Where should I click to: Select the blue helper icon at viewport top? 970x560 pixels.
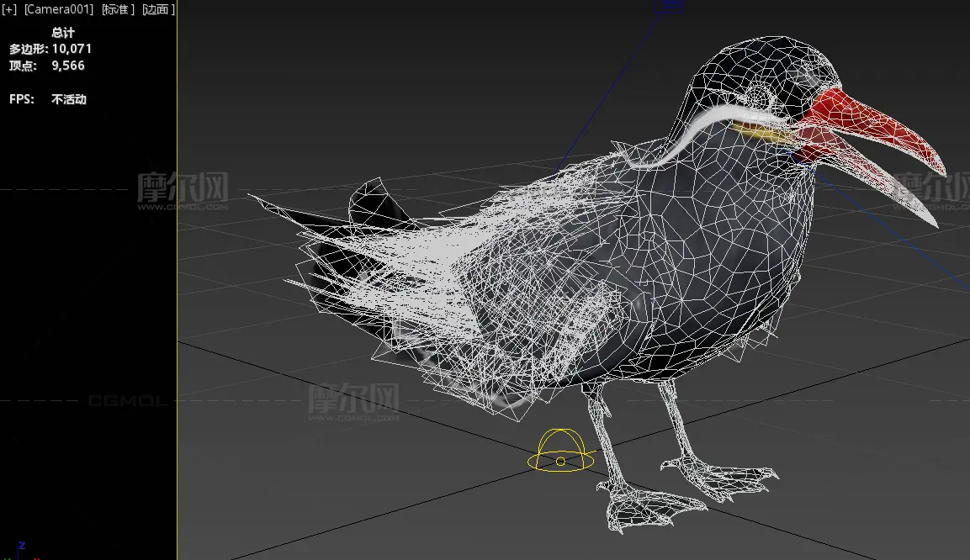pos(670,6)
